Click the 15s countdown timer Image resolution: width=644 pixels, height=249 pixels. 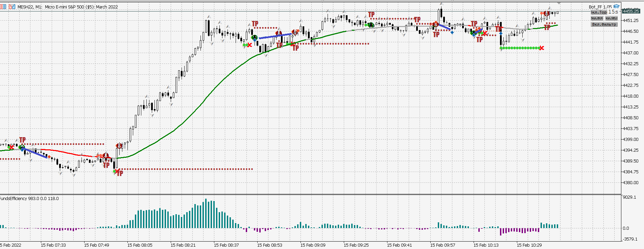613,12
